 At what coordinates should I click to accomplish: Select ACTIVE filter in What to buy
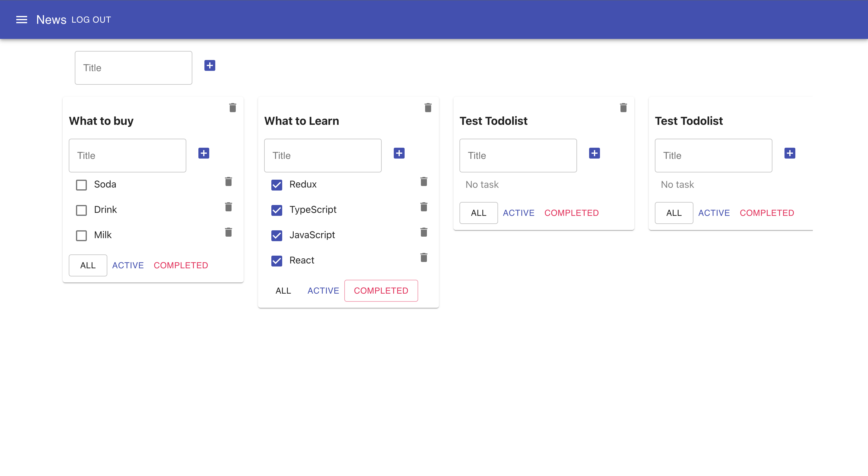click(x=128, y=266)
